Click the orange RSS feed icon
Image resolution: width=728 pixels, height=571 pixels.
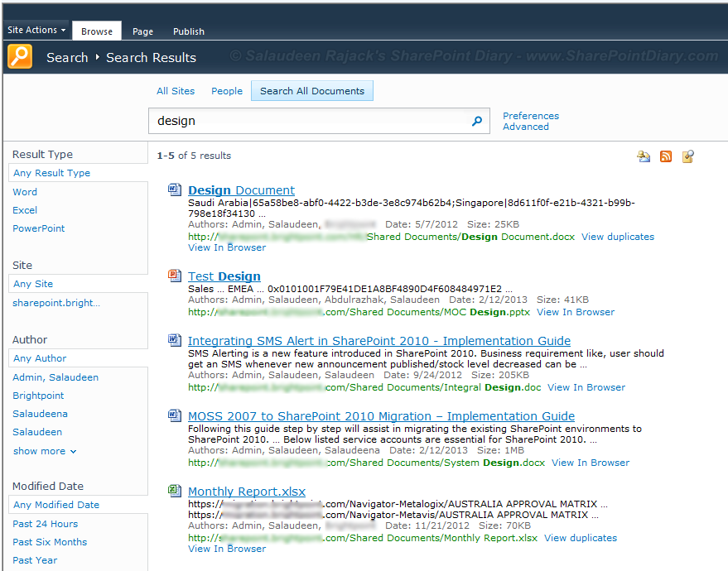pyautogui.click(x=666, y=156)
